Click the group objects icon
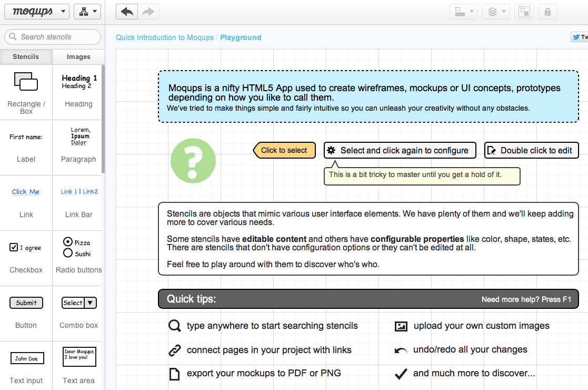The image size is (588, 390). [x=524, y=12]
